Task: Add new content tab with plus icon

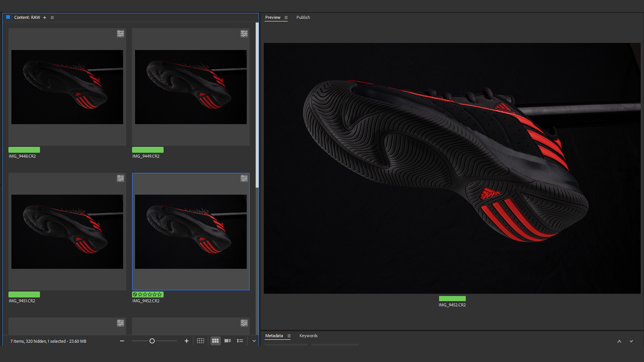Action: pyautogui.click(x=45, y=17)
